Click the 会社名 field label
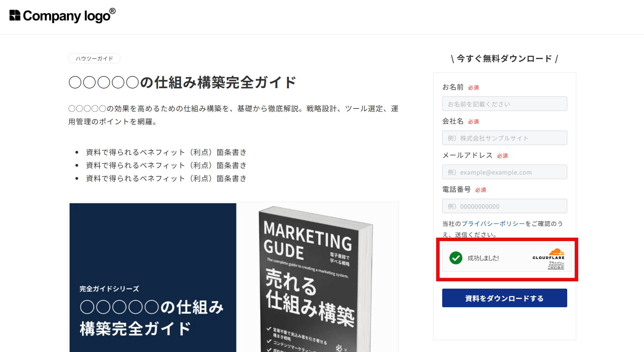 click(x=453, y=121)
